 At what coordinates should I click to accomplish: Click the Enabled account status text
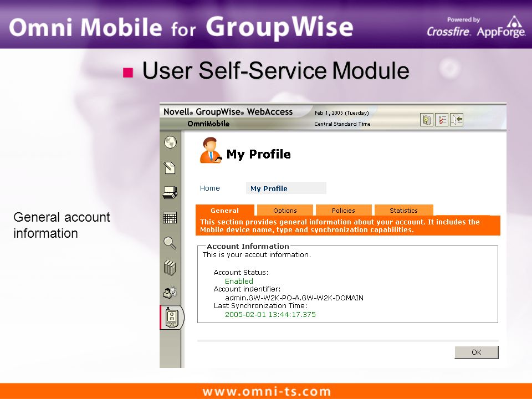239,281
